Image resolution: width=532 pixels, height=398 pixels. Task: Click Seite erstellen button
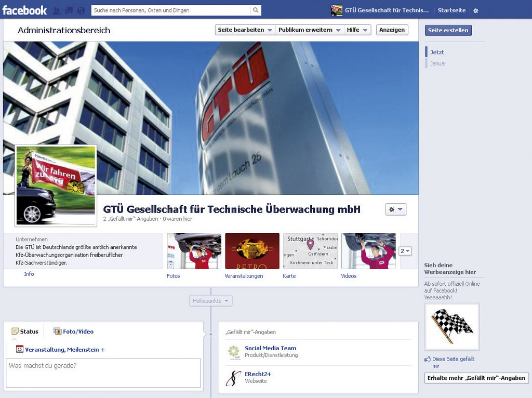pos(448,30)
